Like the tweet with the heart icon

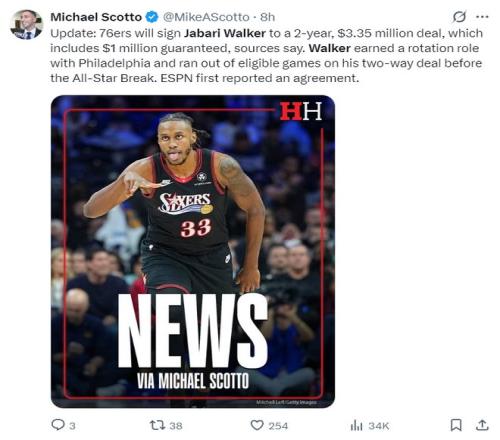pyautogui.click(x=257, y=425)
